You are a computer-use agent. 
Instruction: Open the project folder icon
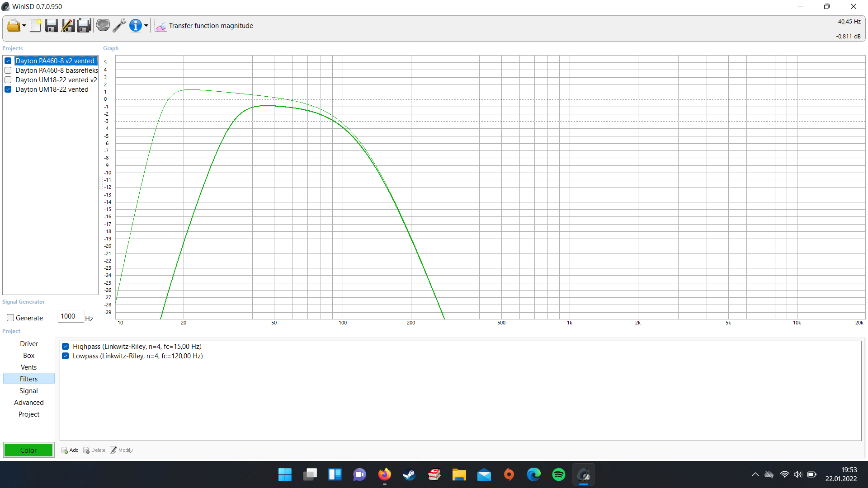13,25
